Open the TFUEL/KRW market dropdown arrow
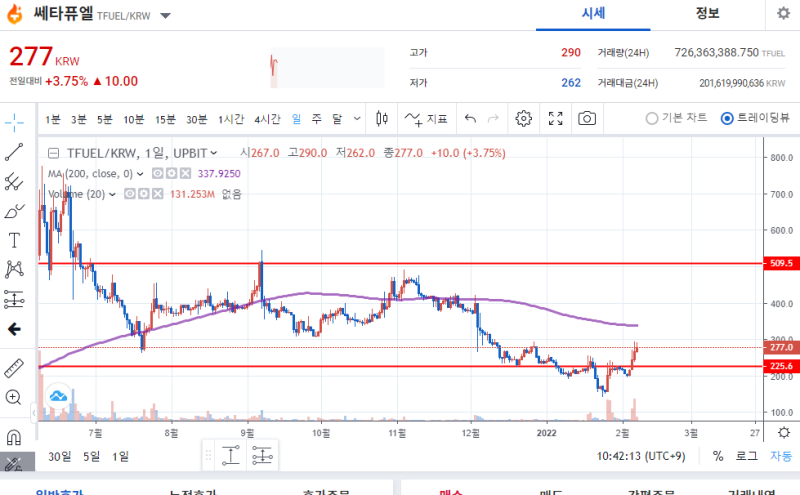Image resolution: width=800 pixels, height=495 pixels. [165, 16]
